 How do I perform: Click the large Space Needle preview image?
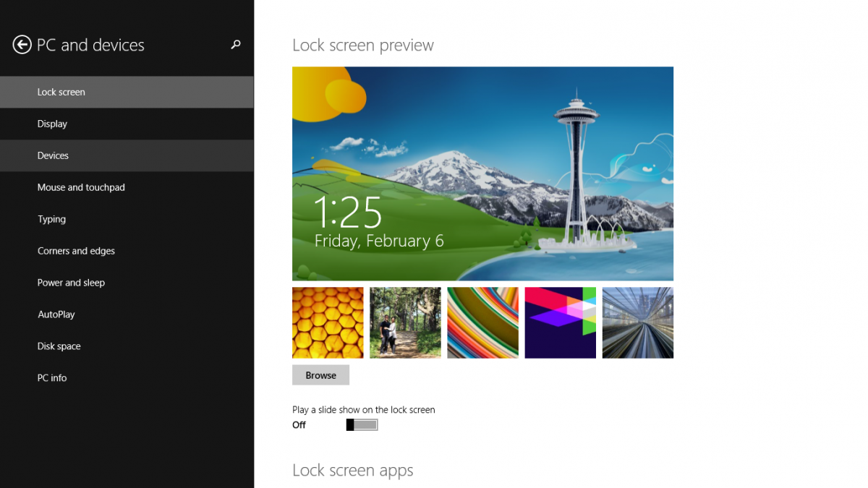[x=482, y=174]
